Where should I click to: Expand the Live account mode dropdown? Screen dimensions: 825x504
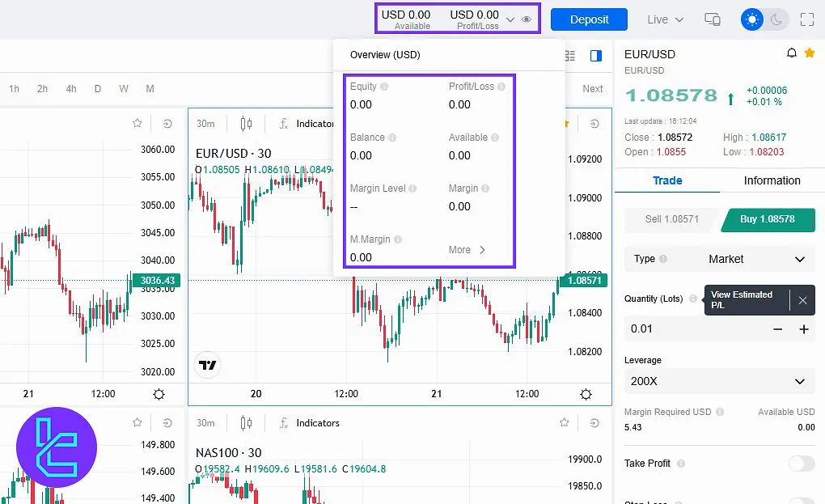tap(665, 19)
